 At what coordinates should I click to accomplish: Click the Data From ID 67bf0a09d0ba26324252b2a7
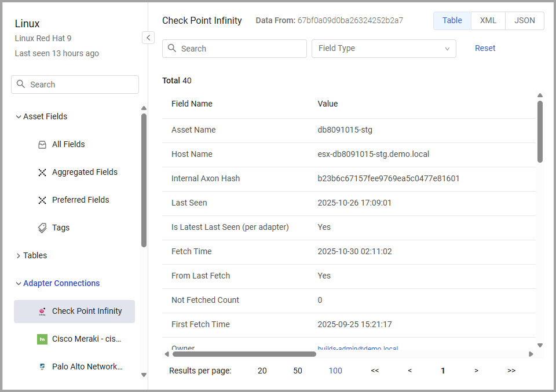click(x=350, y=21)
